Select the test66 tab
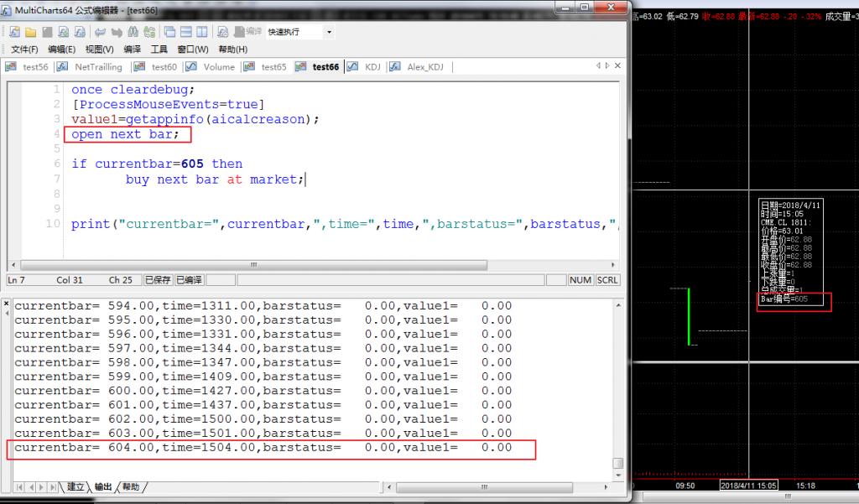 click(318, 67)
